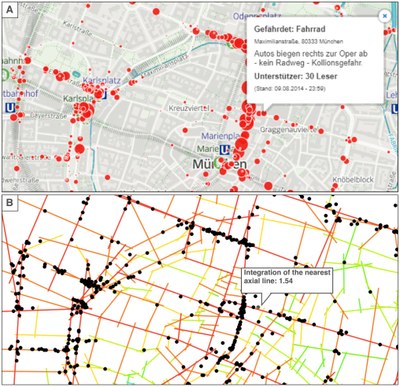Click the Karlsplatz U-Bahn station icon
400x387 pixels.
[104, 95]
